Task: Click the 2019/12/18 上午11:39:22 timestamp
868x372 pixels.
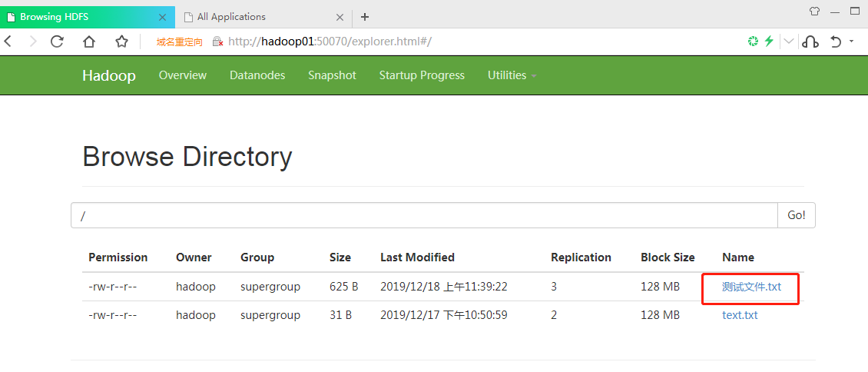Action: pyautogui.click(x=444, y=287)
